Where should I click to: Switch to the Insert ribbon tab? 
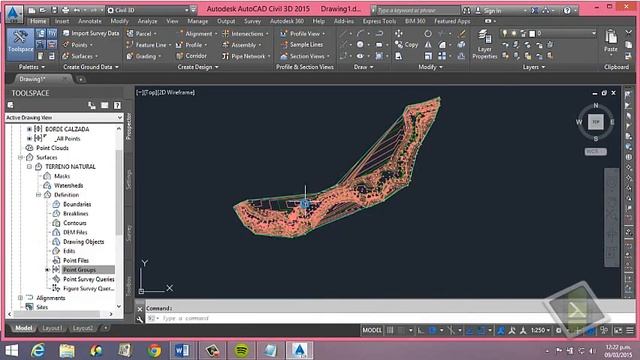coord(62,21)
